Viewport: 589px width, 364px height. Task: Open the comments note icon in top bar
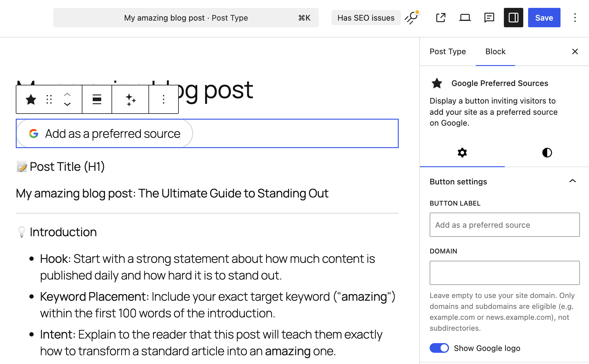489,18
